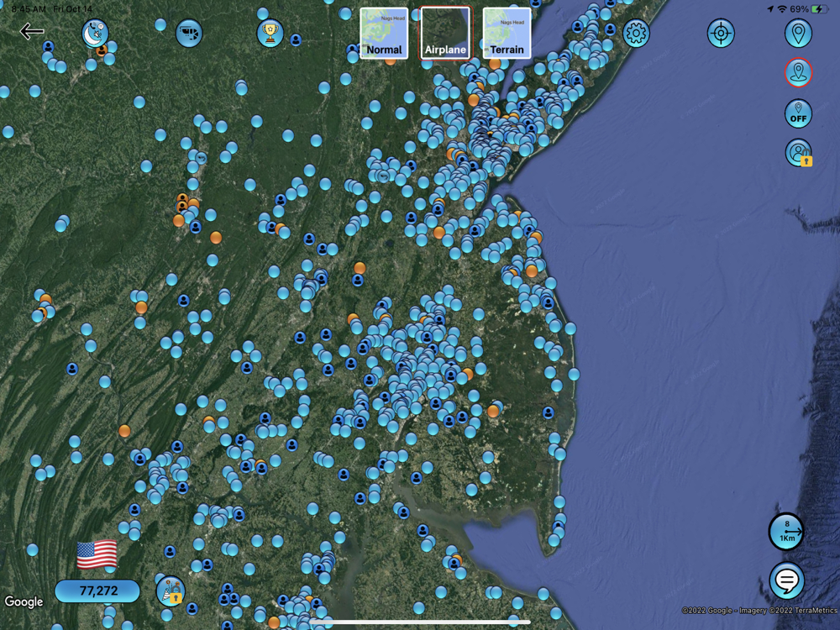This screenshot has height=630, width=840.
Task: Tap the 77,272 score counter
Action: pyautogui.click(x=97, y=591)
